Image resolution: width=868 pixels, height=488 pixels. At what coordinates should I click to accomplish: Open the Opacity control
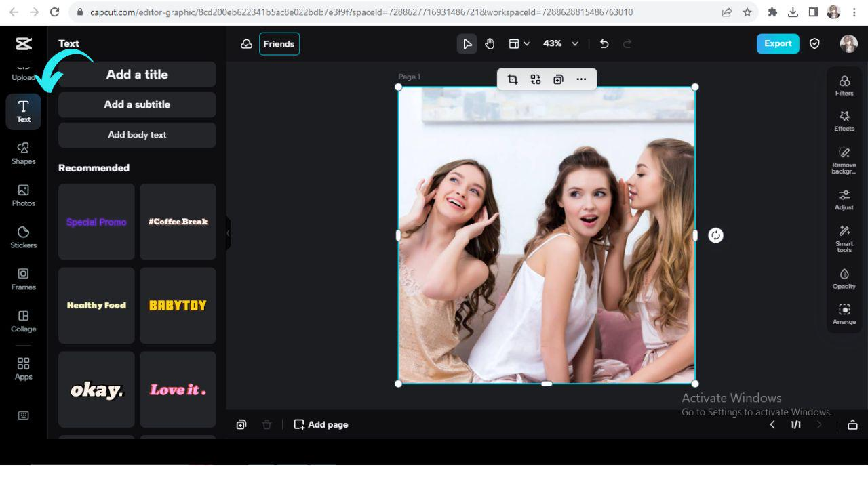click(x=844, y=278)
